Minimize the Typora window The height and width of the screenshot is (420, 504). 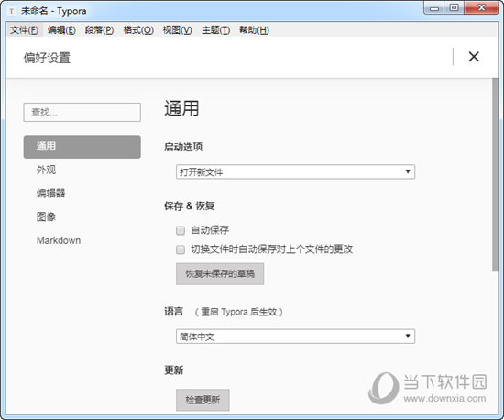coord(434,7)
